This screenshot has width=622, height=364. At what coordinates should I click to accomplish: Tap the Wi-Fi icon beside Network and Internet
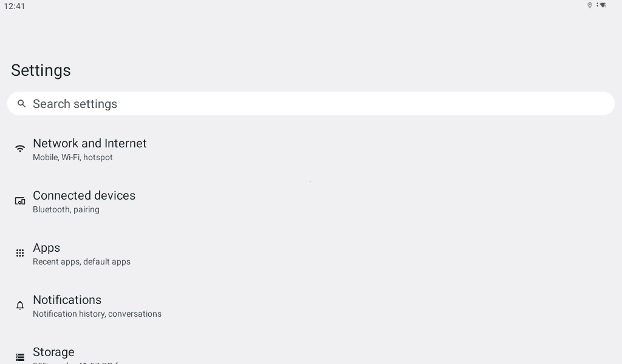tap(20, 149)
